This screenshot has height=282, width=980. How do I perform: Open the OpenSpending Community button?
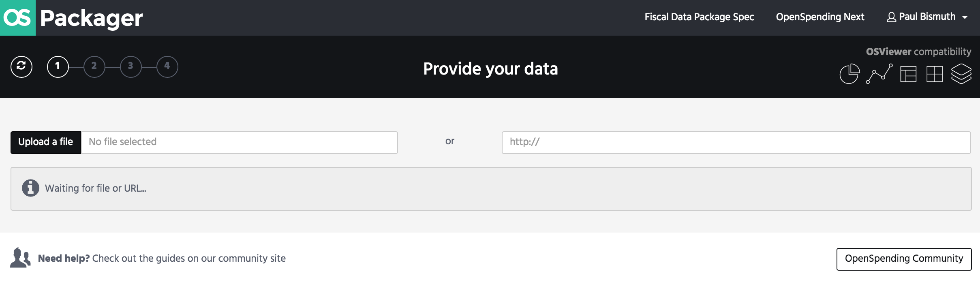(x=904, y=259)
